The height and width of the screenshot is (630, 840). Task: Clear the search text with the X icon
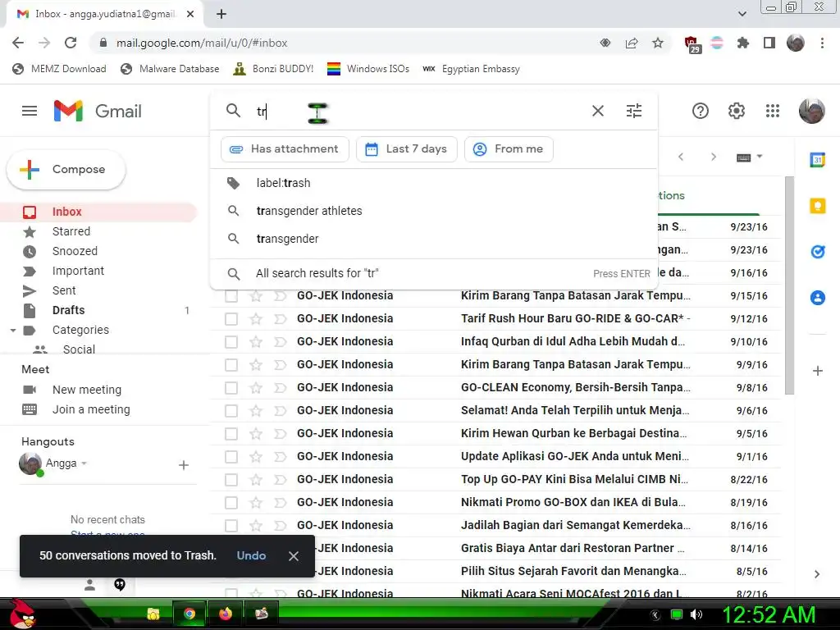click(598, 111)
